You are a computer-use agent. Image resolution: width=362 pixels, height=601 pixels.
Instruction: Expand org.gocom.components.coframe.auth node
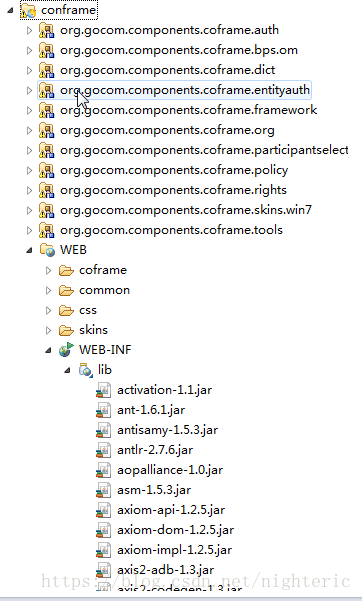(x=30, y=30)
